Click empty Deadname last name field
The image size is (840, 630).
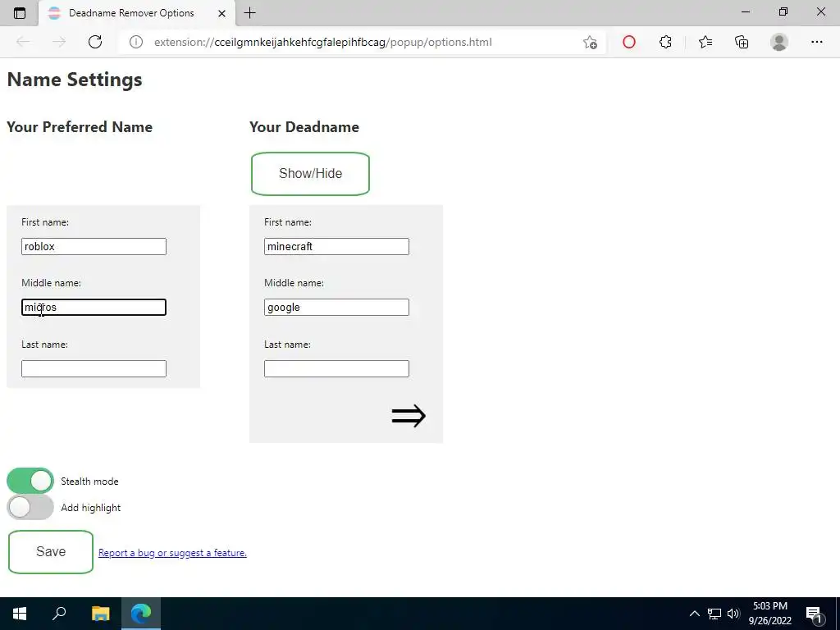point(336,368)
